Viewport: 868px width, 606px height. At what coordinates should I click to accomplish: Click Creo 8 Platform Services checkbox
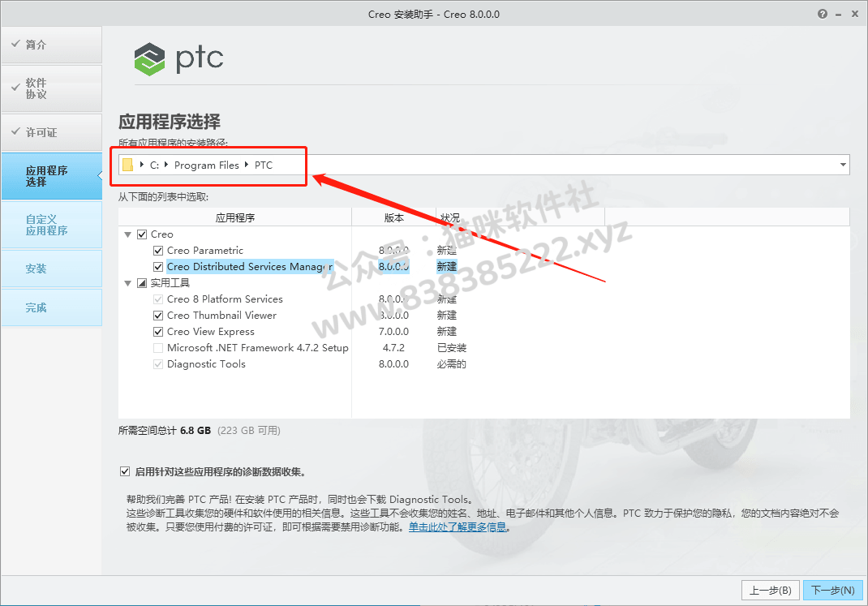coord(158,299)
